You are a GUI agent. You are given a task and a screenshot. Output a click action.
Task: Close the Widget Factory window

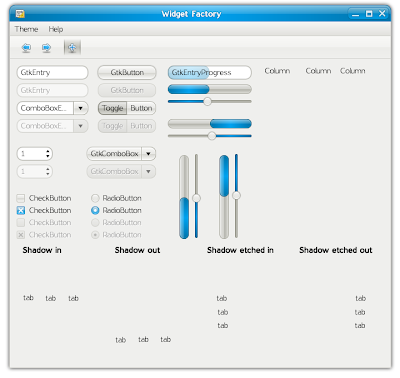[x=382, y=14]
